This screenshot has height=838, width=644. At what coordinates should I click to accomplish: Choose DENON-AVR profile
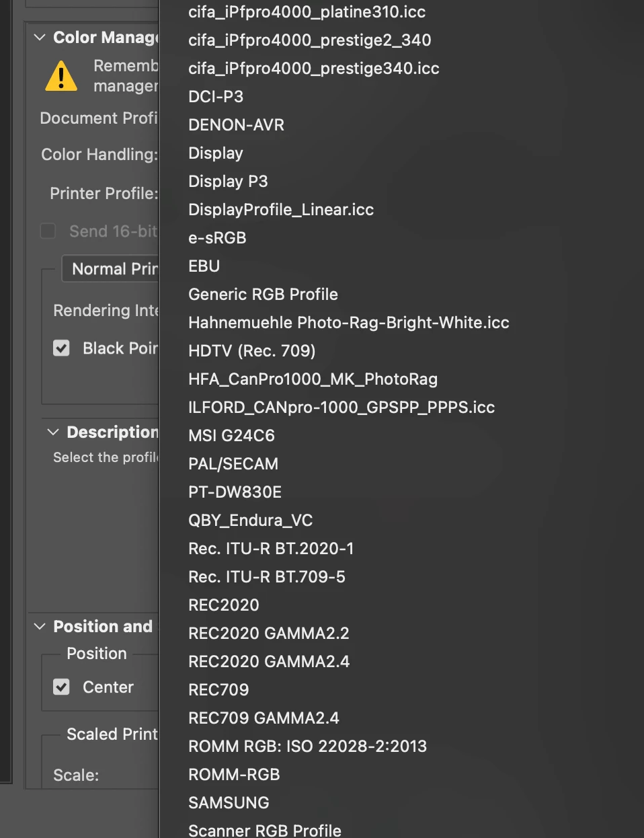click(236, 125)
